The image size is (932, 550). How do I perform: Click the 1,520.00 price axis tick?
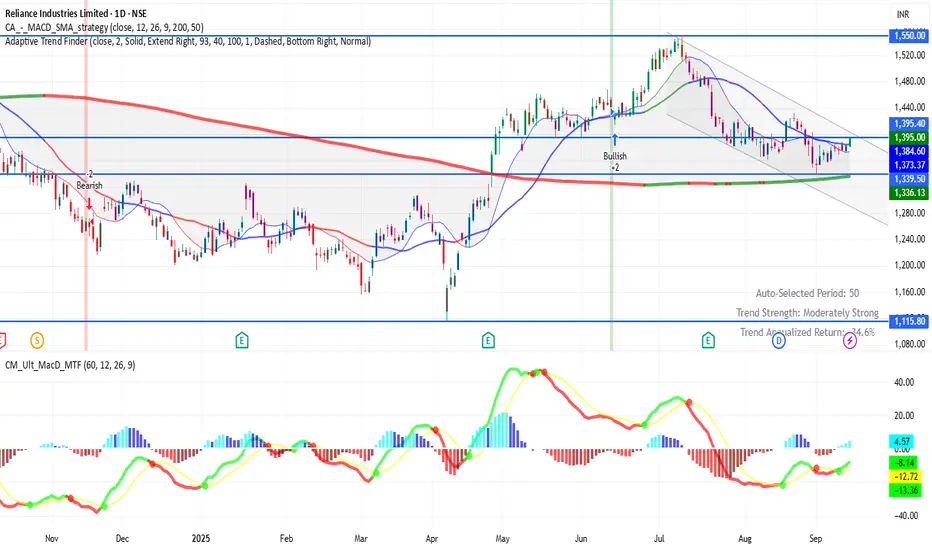coord(909,55)
